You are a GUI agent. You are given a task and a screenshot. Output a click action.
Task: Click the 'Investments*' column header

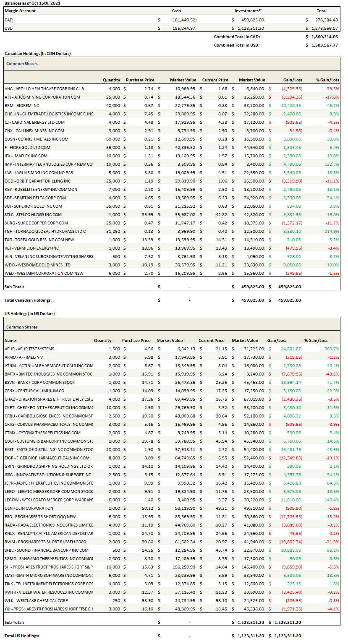pos(247,11)
